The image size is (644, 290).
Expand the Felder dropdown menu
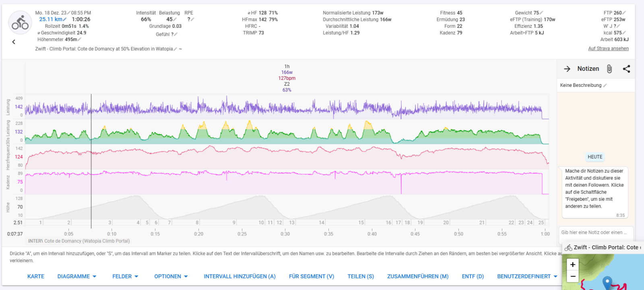(x=125, y=276)
